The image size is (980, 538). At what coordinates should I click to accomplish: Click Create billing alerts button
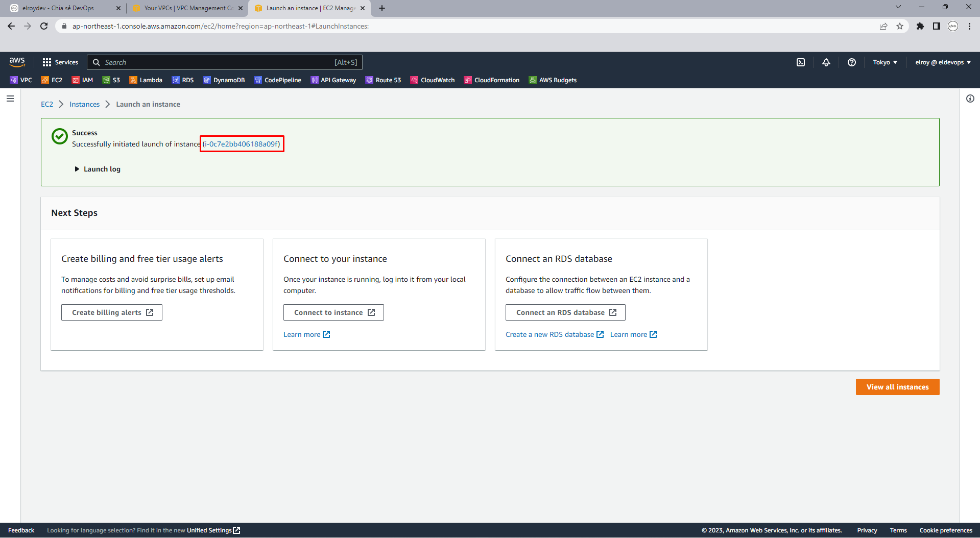pyautogui.click(x=112, y=312)
